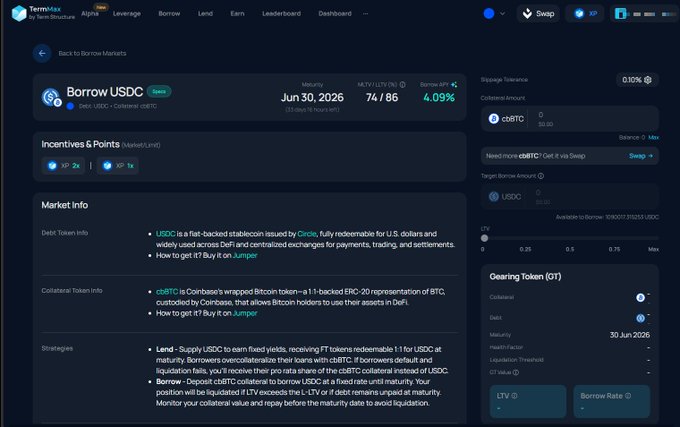Open the wallet account button
The width and height of the screenshot is (680, 427).
(x=645, y=13)
